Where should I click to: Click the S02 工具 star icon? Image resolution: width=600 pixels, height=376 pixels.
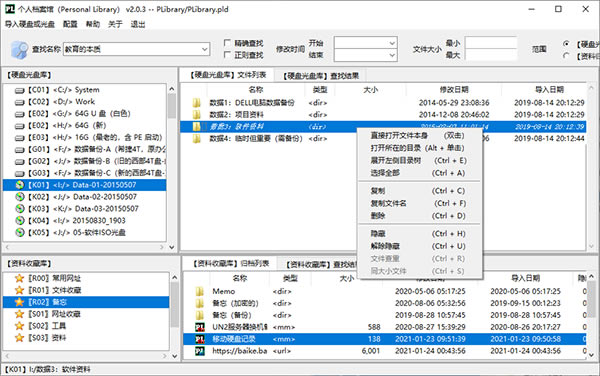[19, 326]
